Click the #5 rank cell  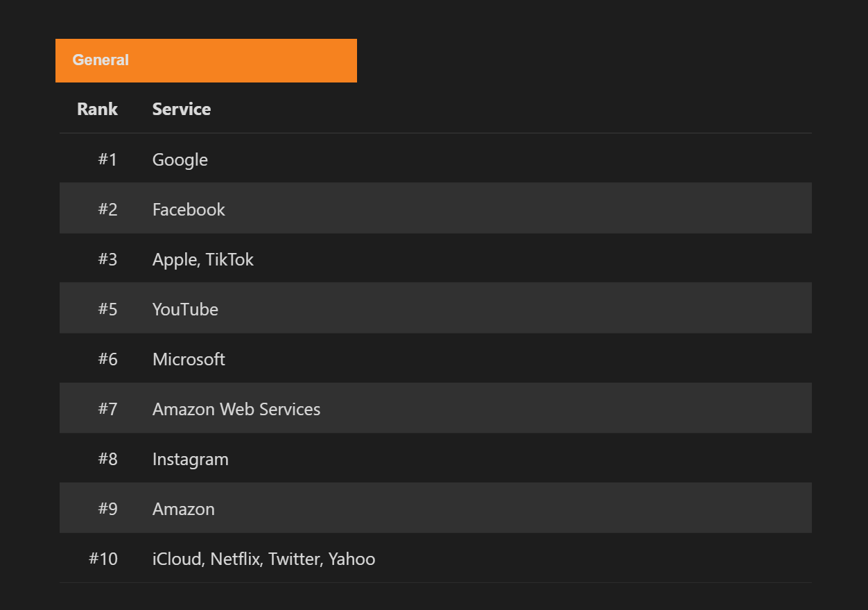pos(107,309)
